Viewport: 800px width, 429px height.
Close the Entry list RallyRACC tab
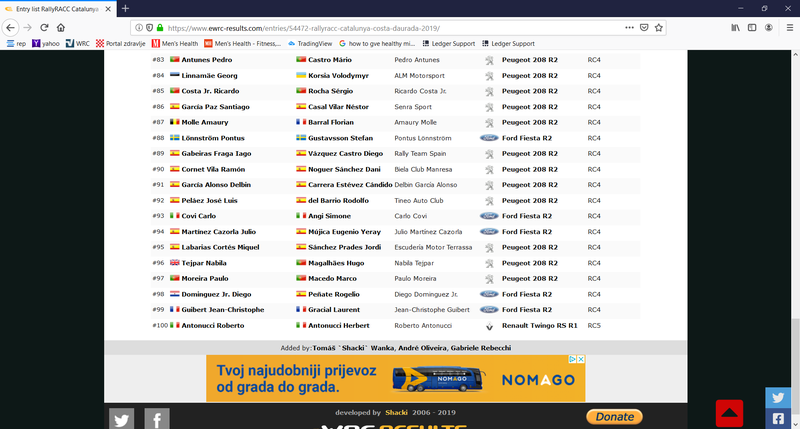(x=108, y=9)
